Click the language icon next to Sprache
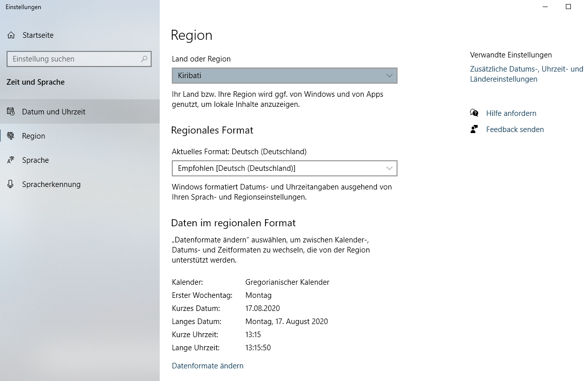Screen dimensions: 588x381 [11, 160]
